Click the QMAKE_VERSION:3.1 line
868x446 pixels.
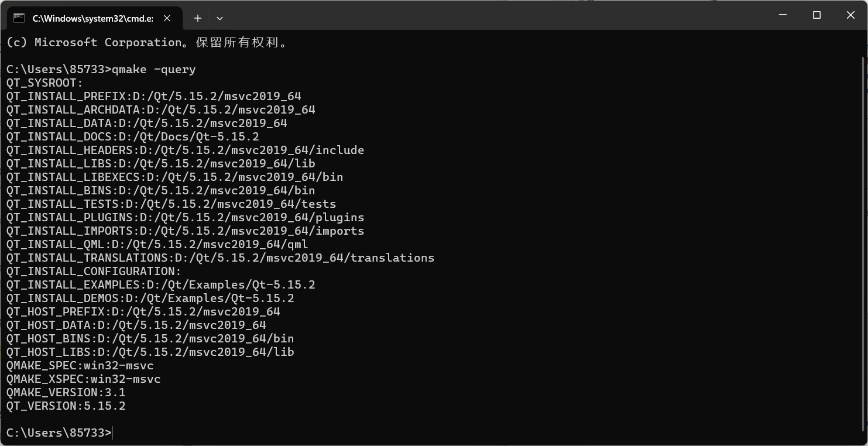pyautogui.click(x=66, y=392)
